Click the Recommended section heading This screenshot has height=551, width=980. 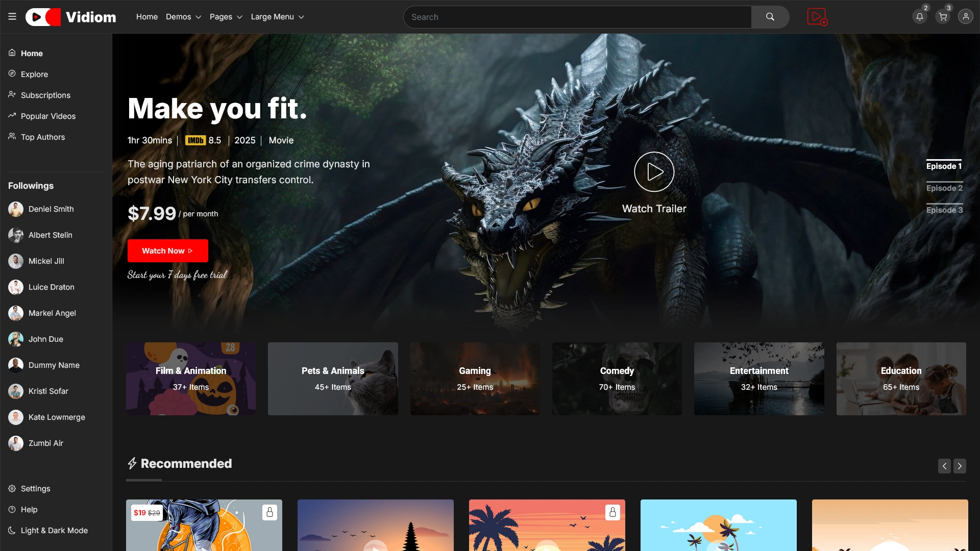tap(186, 463)
